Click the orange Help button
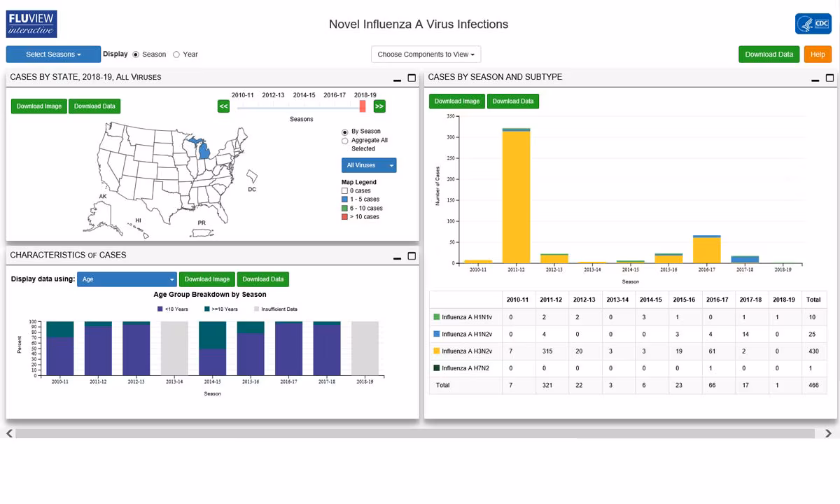Viewport: 840px width, 504px height. pyautogui.click(x=817, y=55)
